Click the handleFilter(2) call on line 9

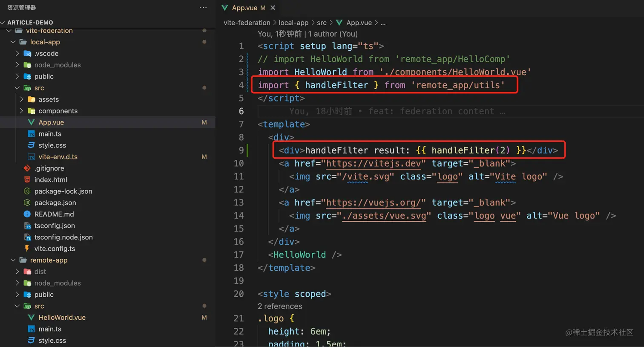coord(471,150)
